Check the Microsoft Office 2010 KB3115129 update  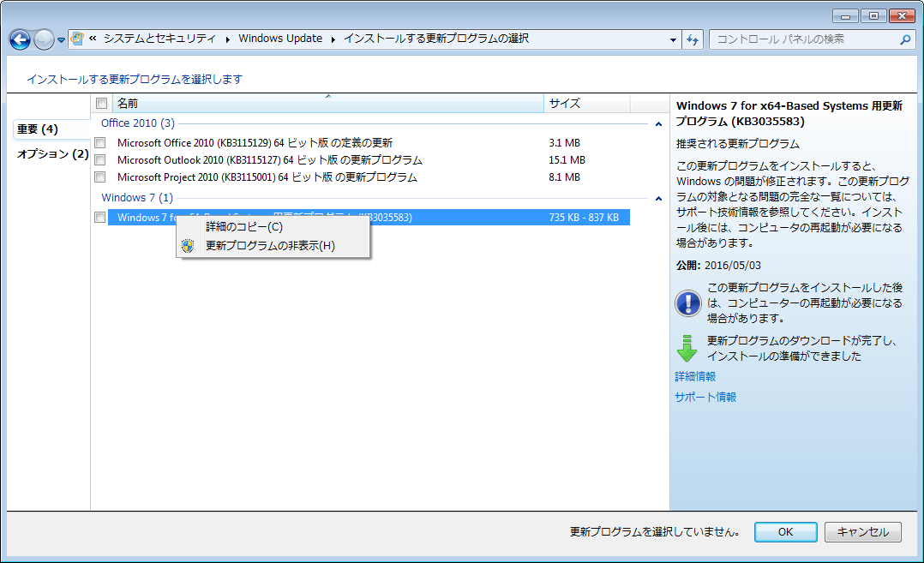click(100, 142)
